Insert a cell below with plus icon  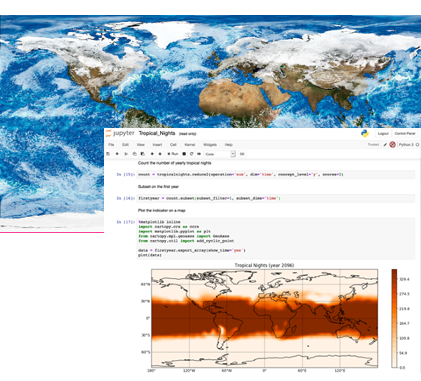point(117,154)
